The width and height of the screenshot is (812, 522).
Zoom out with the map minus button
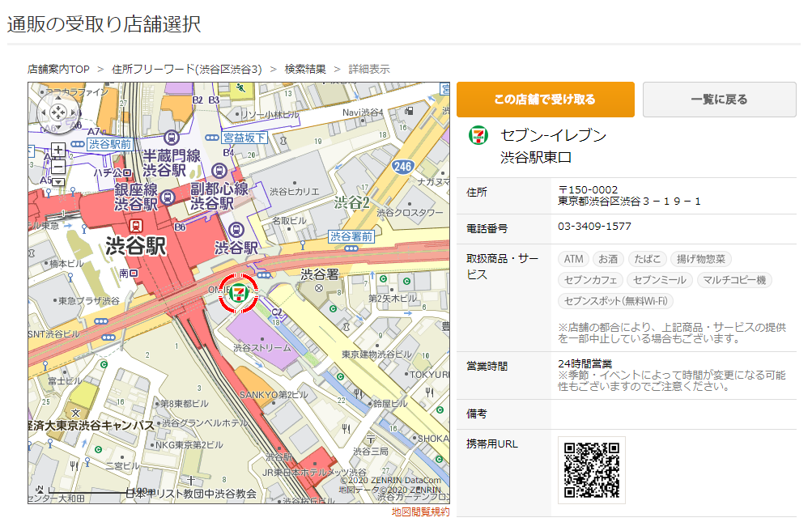[58, 167]
